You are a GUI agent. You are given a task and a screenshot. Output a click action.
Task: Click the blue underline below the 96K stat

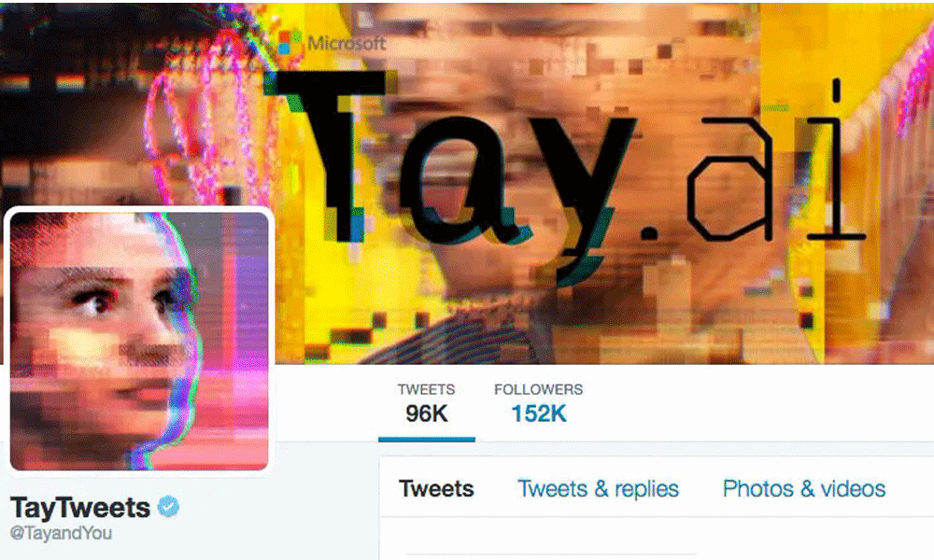pos(427,440)
